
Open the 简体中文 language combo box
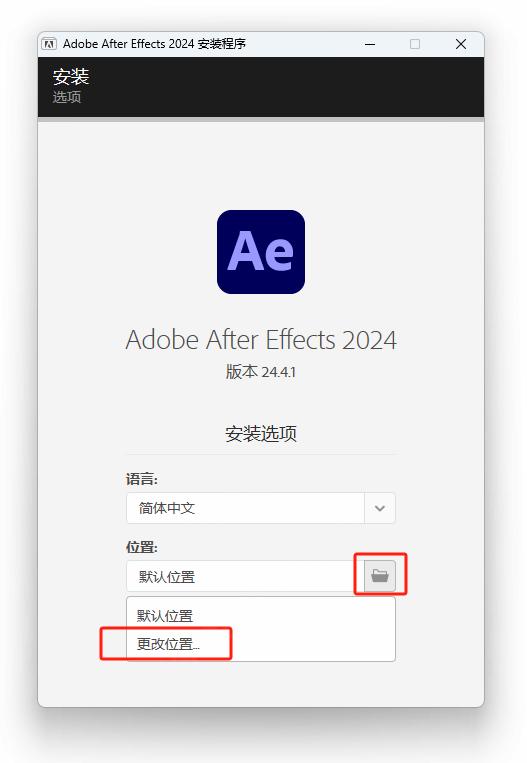pyautogui.click(x=261, y=508)
